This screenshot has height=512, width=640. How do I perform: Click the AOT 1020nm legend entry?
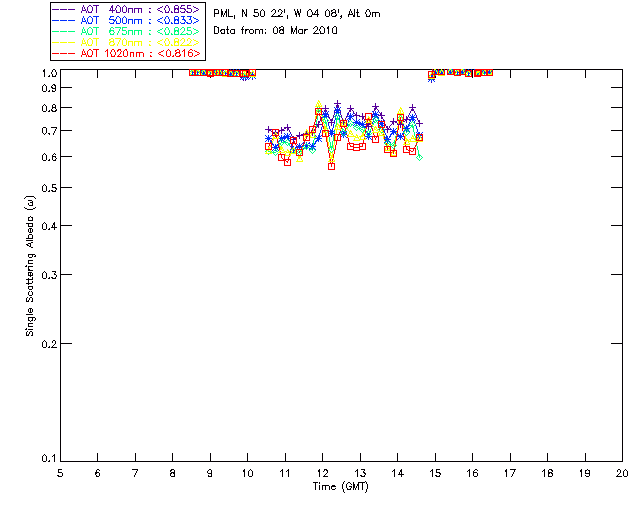[126, 53]
